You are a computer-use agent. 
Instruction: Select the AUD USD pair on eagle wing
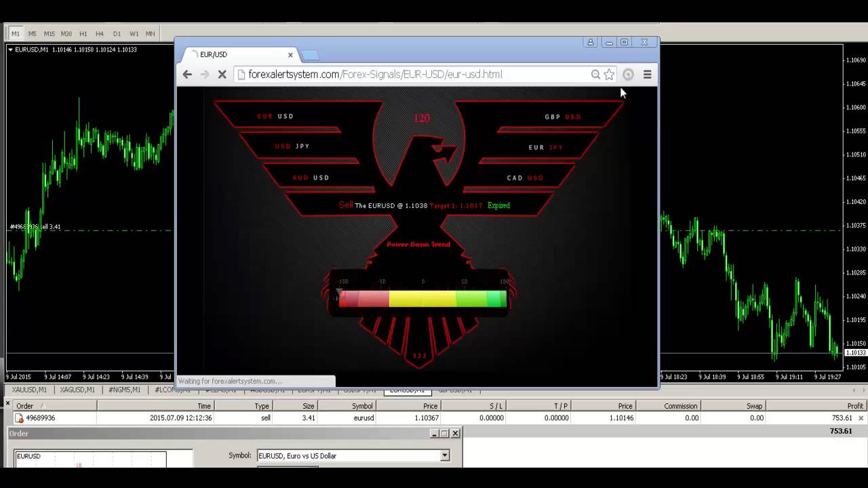311,178
